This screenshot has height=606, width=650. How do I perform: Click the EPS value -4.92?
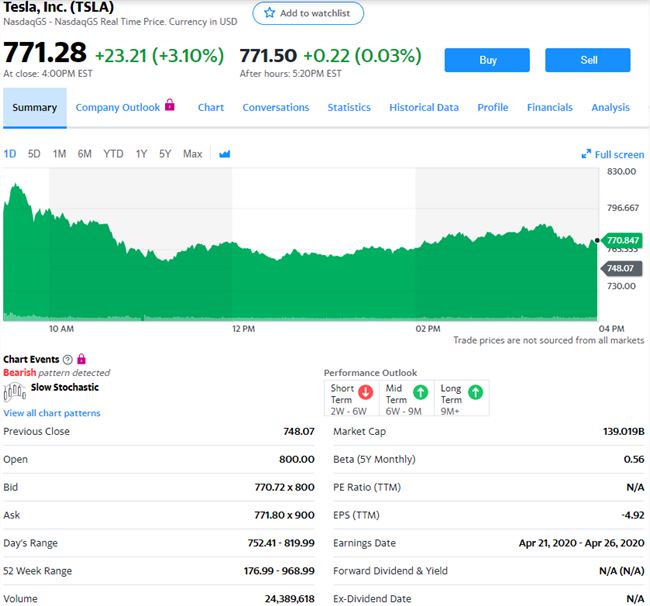click(633, 515)
